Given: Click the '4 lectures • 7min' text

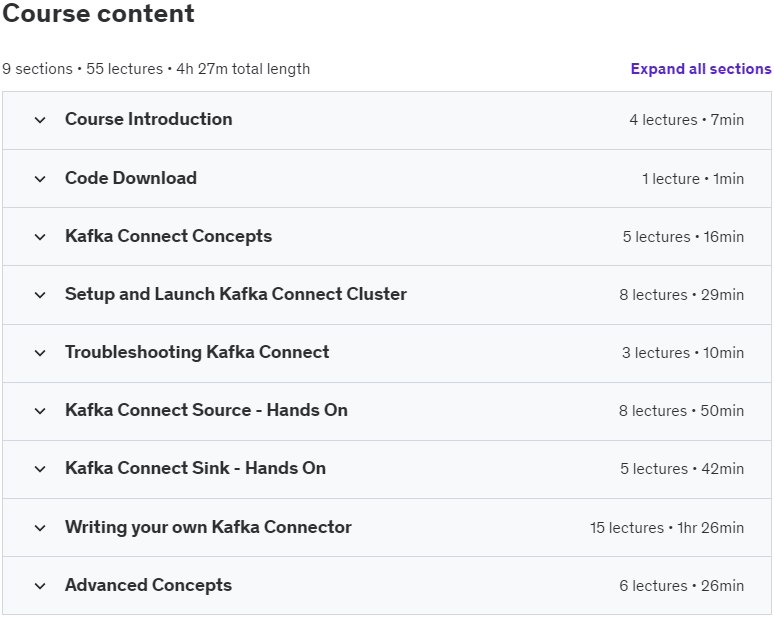Looking at the screenshot, I should [687, 120].
